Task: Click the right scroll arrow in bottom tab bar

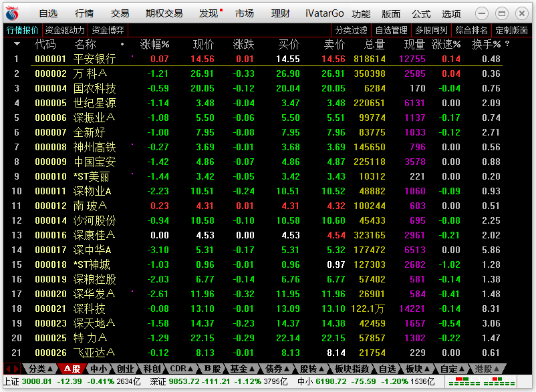Action: 16,369
